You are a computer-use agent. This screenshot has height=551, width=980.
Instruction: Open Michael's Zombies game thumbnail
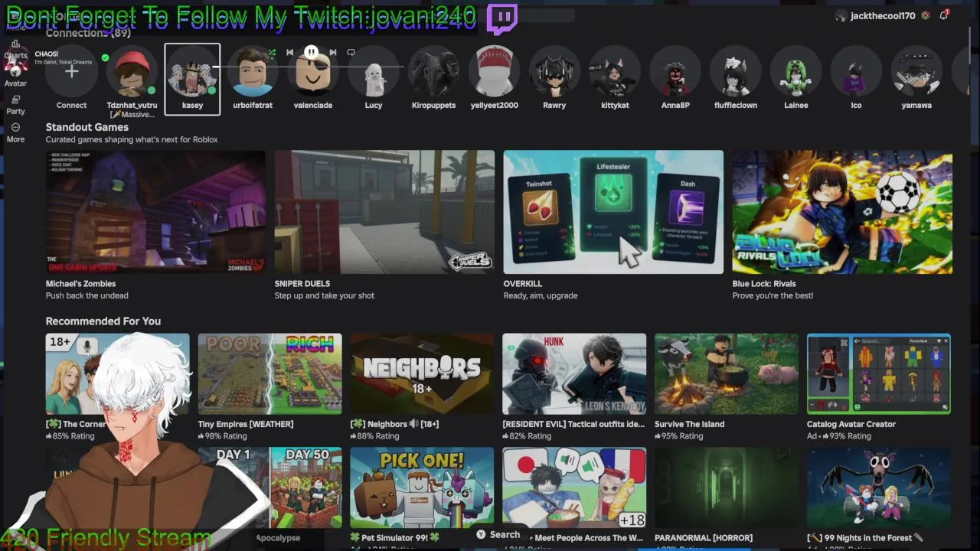pyautogui.click(x=155, y=212)
